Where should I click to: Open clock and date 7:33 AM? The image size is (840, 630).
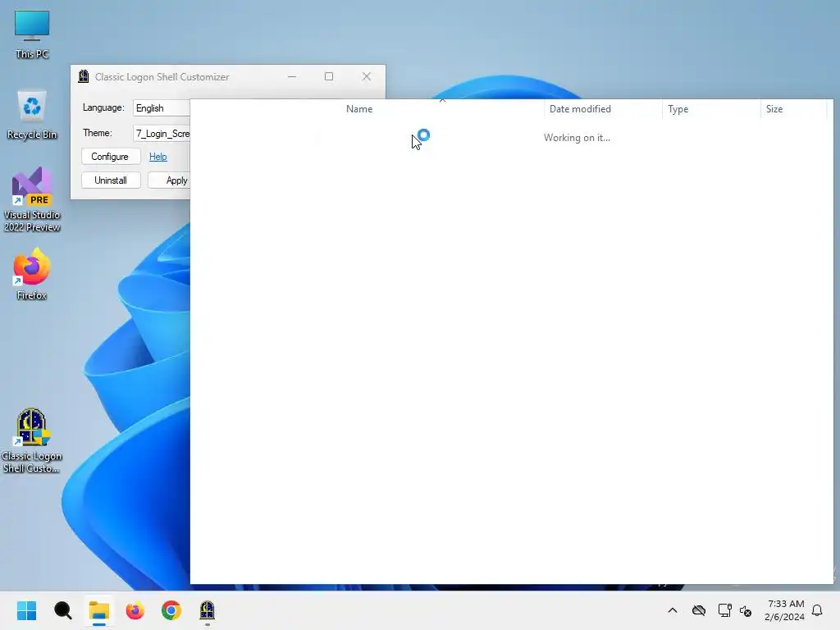tap(785, 610)
